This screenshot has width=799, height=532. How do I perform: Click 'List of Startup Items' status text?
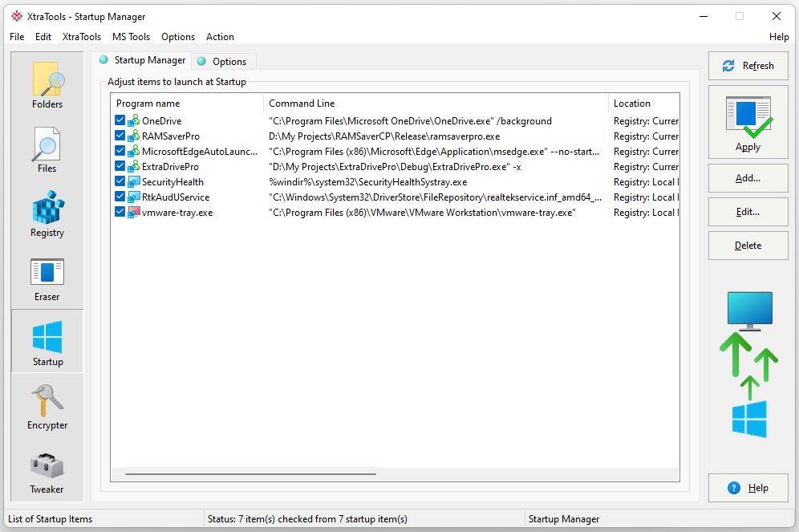50,518
